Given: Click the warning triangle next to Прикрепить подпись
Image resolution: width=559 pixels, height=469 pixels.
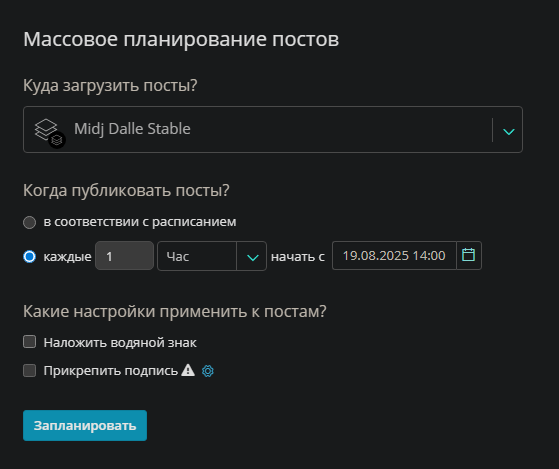Looking at the screenshot, I should [x=188, y=370].
